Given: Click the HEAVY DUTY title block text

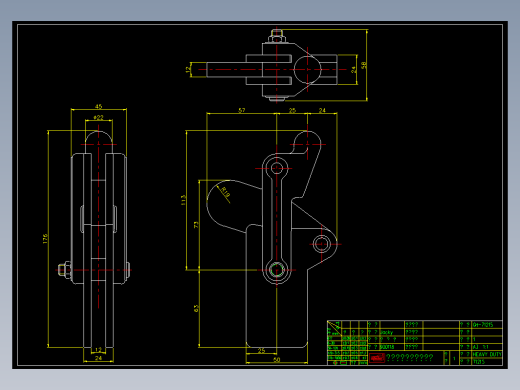Looking at the screenshot, I should pyautogui.click(x=487, y=354).
